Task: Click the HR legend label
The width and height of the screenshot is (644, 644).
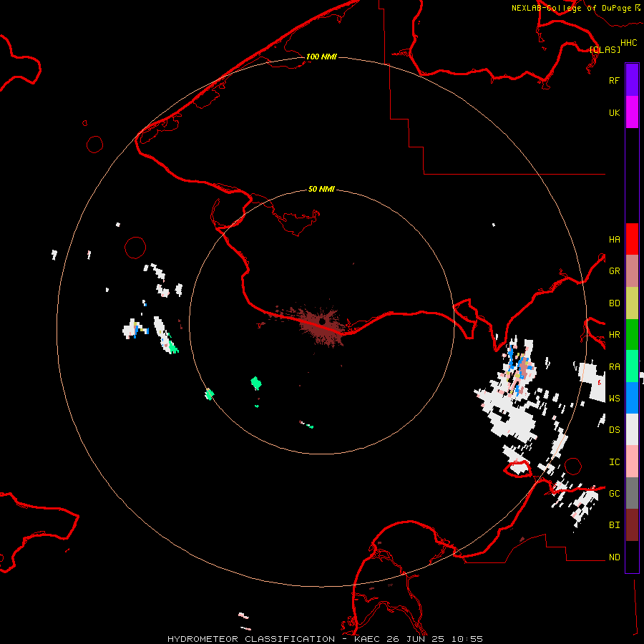Action: [x=615, y=335]
